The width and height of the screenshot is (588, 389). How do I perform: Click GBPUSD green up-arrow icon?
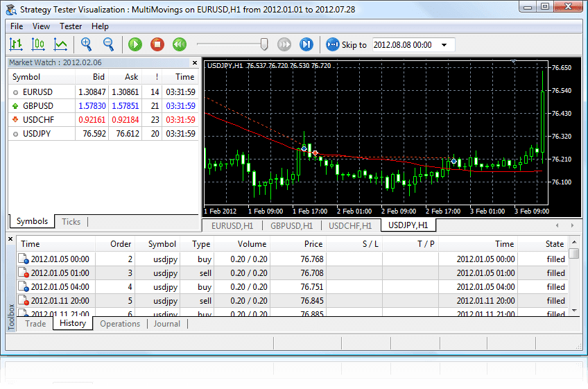15,106
